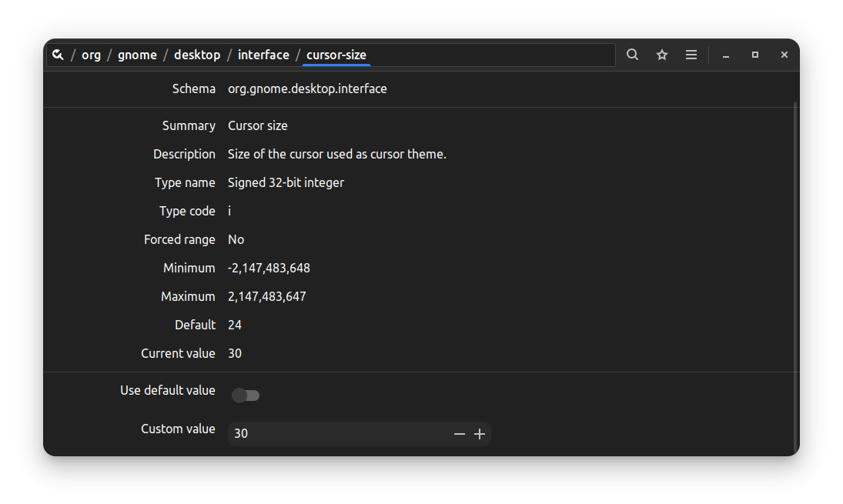
Task: Click the root icon in path bar
Action: point(58,55)
